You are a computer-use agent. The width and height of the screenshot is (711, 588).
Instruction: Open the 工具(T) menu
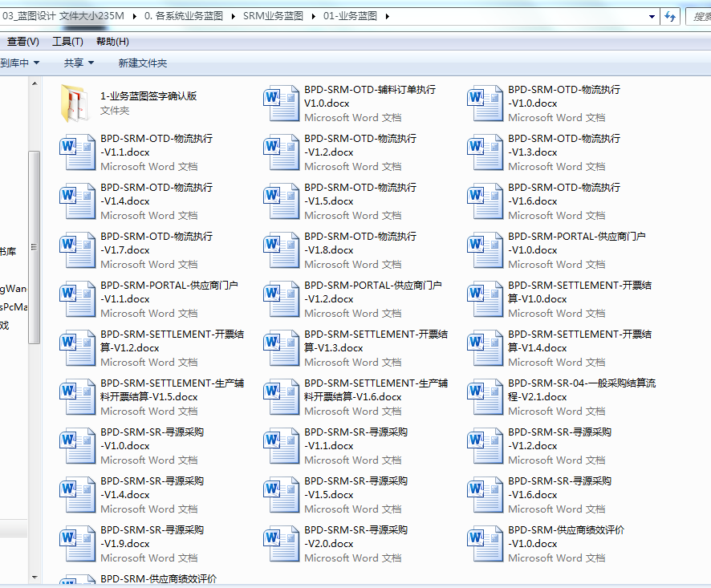(67, 42)
